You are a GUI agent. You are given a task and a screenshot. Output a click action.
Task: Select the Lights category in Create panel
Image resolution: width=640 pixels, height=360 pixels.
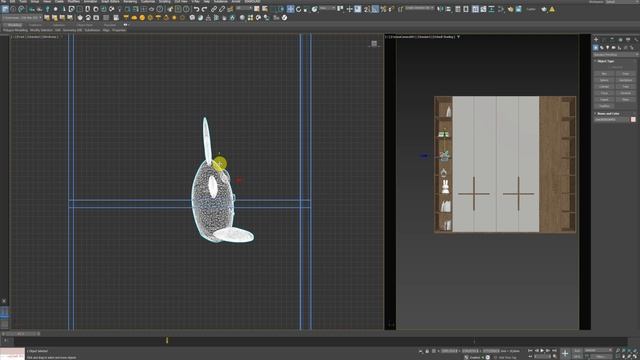pos(608,48)
